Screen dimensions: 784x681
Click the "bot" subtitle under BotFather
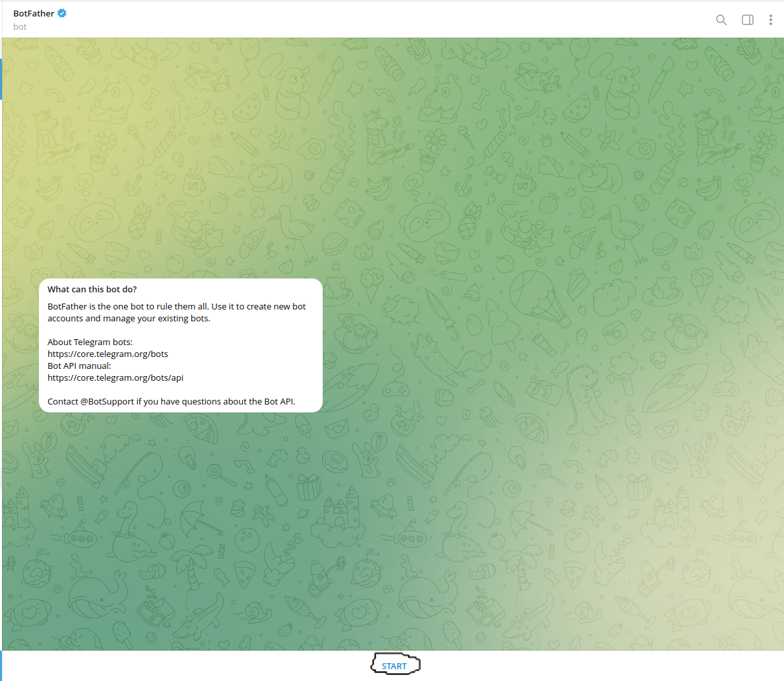coord(20,27)
